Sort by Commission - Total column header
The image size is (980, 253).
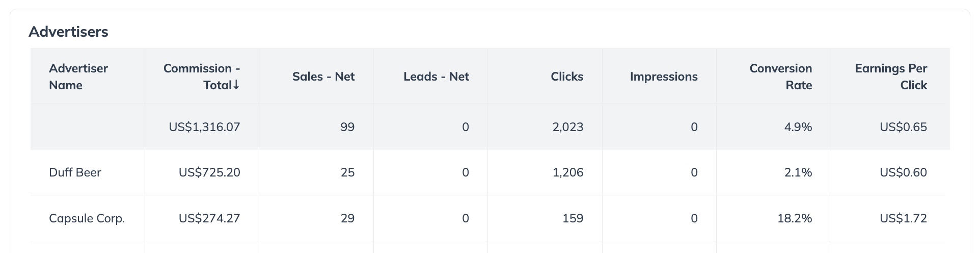coord(202,77)
